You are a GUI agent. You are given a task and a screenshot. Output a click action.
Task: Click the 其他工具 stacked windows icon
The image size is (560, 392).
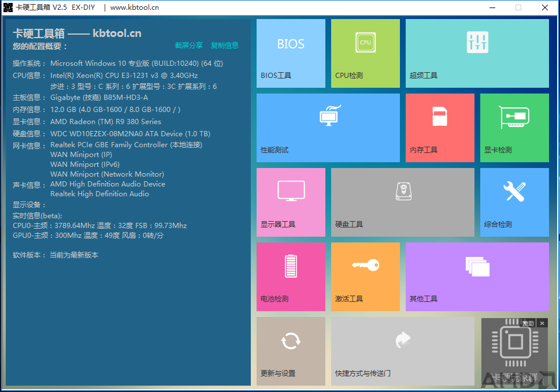477,267
